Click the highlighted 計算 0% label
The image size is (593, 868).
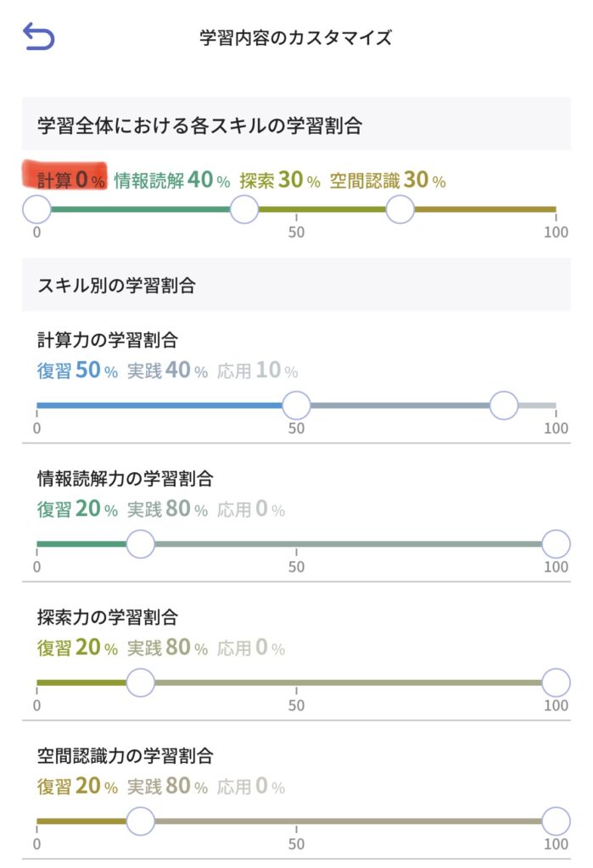click(x=71, y=180)
